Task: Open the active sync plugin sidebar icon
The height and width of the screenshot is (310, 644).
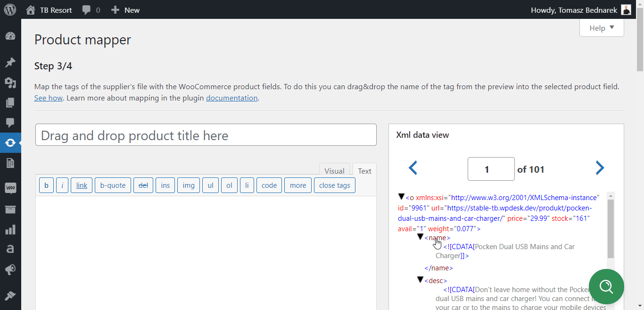Action: [x=10, y=142]
